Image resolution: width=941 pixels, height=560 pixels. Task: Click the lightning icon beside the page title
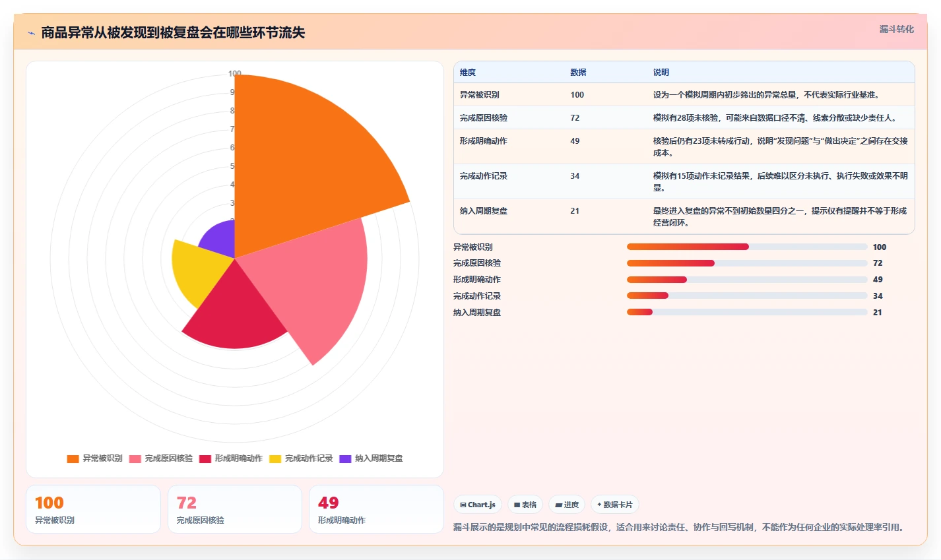(31, 33)
